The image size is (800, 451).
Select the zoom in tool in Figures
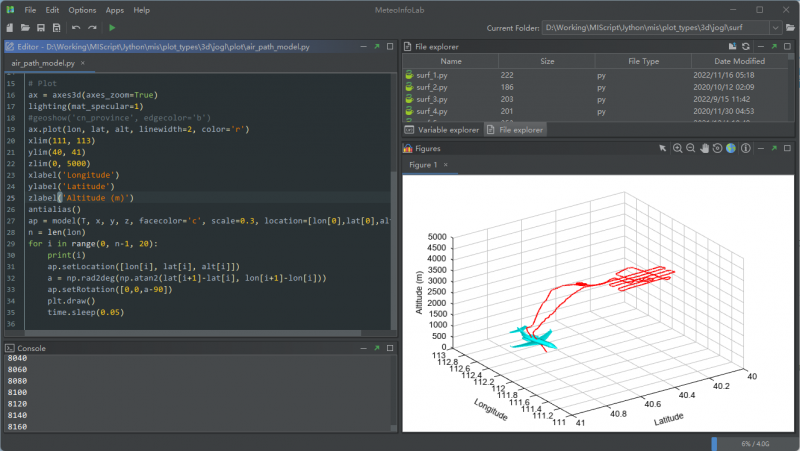coord(677,148)
